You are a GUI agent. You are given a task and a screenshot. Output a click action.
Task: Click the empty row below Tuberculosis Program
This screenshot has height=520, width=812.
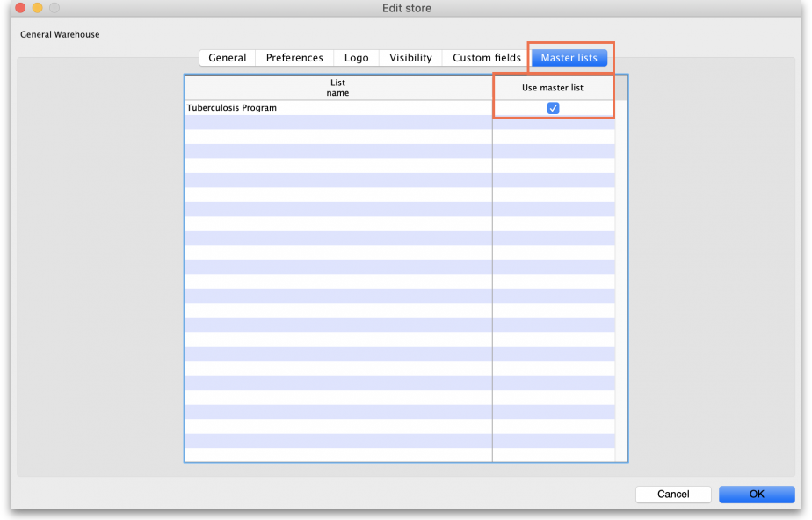coord(337,122)
